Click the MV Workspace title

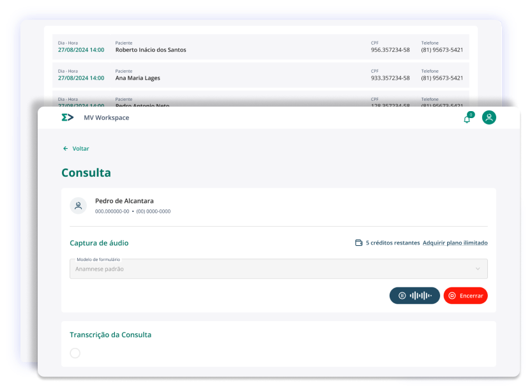(106, 117)
